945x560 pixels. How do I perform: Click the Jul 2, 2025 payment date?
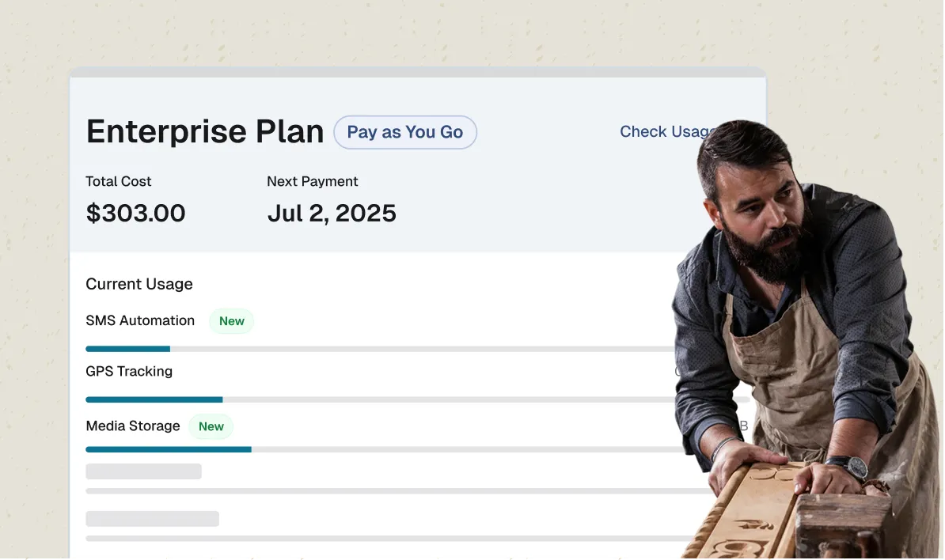tap(332, 213)
